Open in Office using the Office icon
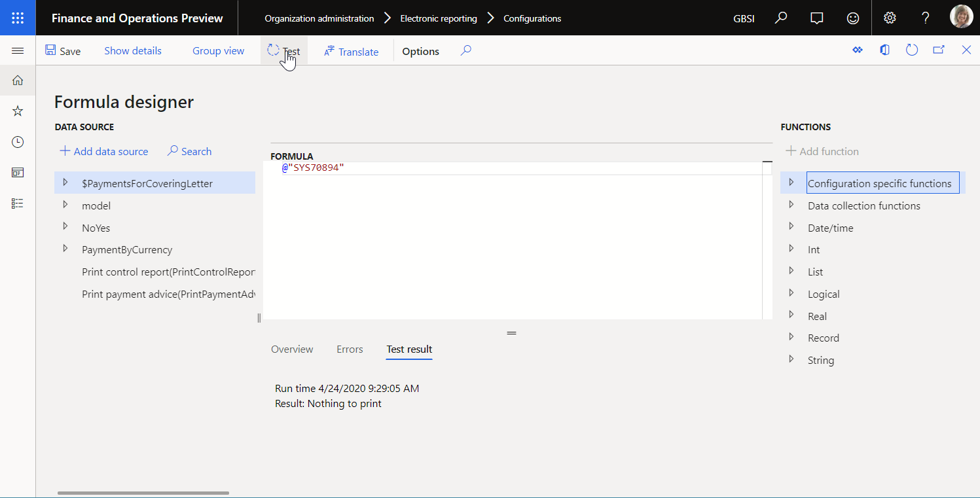 click(x=884, y=50)
